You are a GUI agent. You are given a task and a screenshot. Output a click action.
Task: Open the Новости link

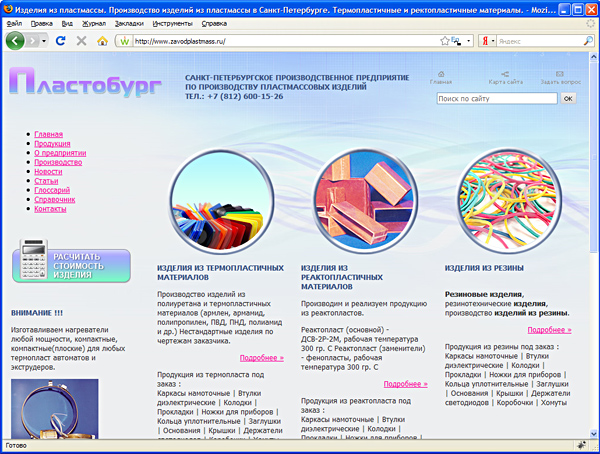tap(48, 171)
